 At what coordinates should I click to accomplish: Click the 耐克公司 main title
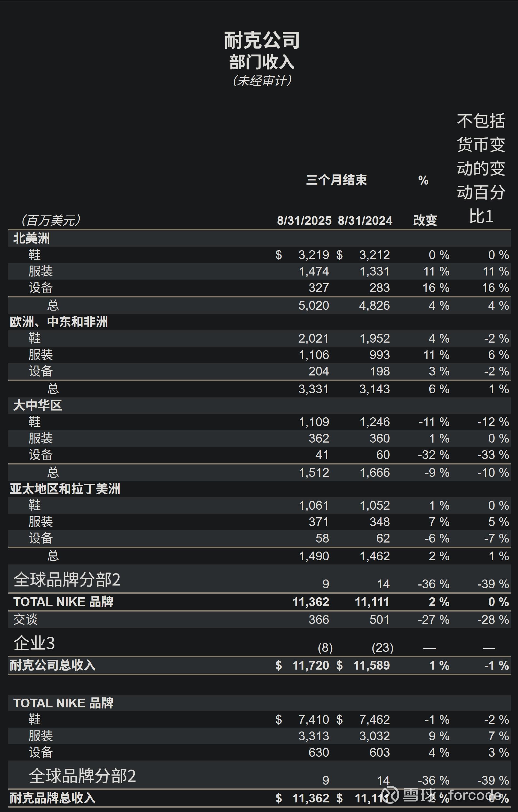262,40
